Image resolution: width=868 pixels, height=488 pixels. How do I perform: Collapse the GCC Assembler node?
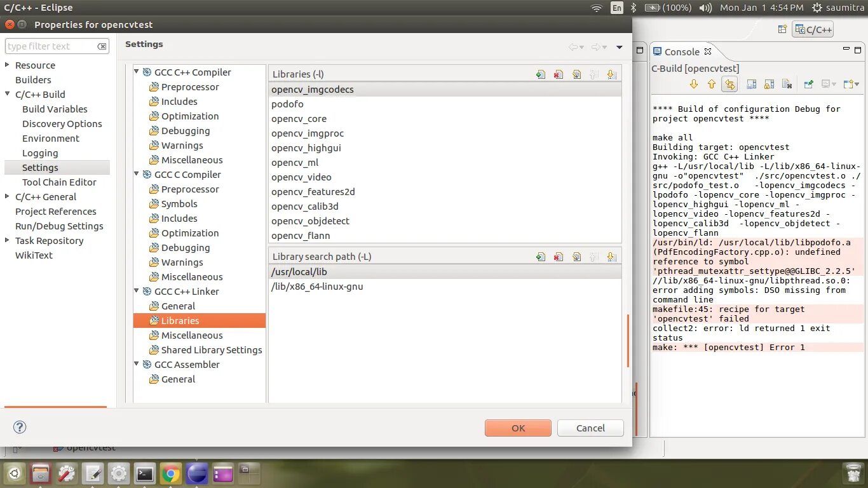[x=137, y=364]
